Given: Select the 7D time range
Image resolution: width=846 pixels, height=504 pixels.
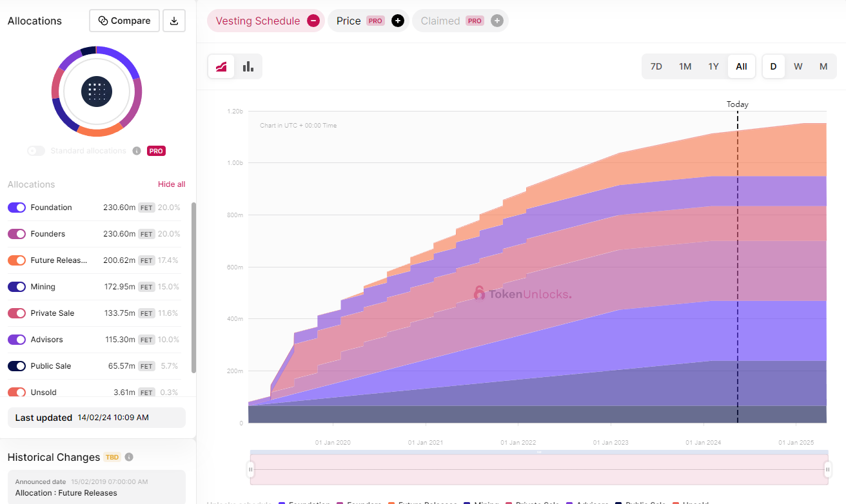Looking at the screenshot, I should (656, 66).
